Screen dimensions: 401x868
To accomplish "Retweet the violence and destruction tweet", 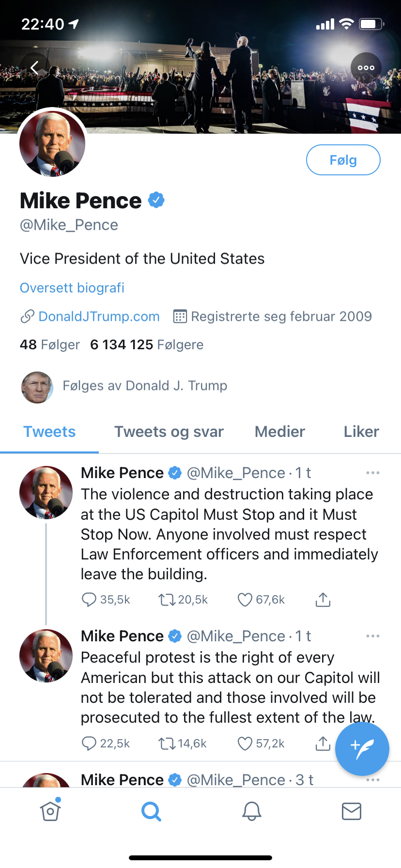I will pyautogui.click(x=167, y=600).
